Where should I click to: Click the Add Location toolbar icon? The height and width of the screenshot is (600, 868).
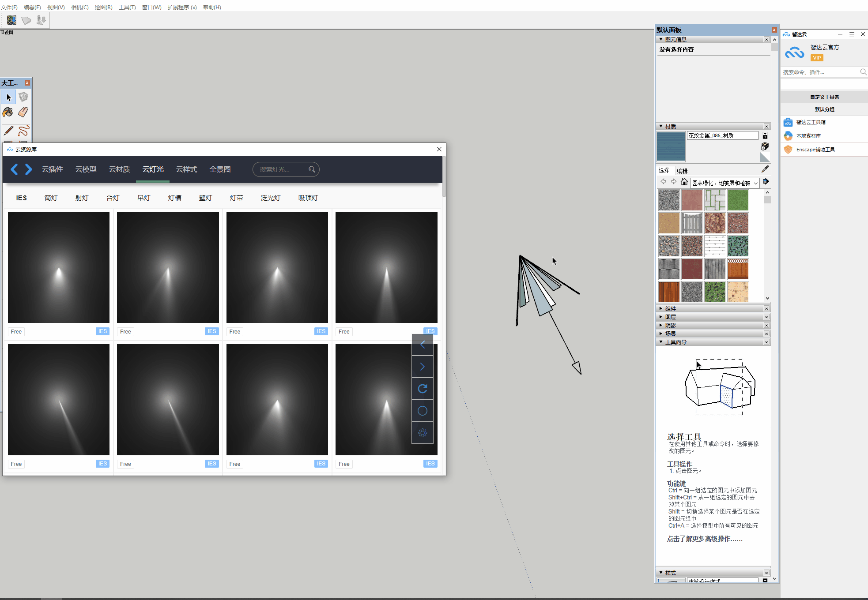11,20
